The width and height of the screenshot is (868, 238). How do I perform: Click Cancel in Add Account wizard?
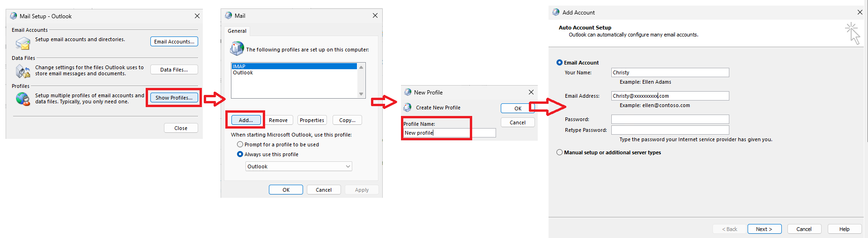804,229
